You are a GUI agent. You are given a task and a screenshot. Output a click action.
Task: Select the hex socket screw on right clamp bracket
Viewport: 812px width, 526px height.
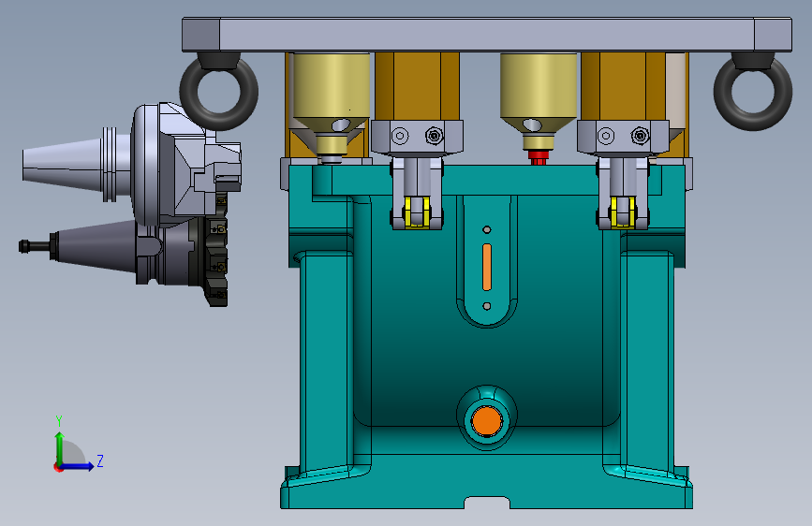(641, 136)
